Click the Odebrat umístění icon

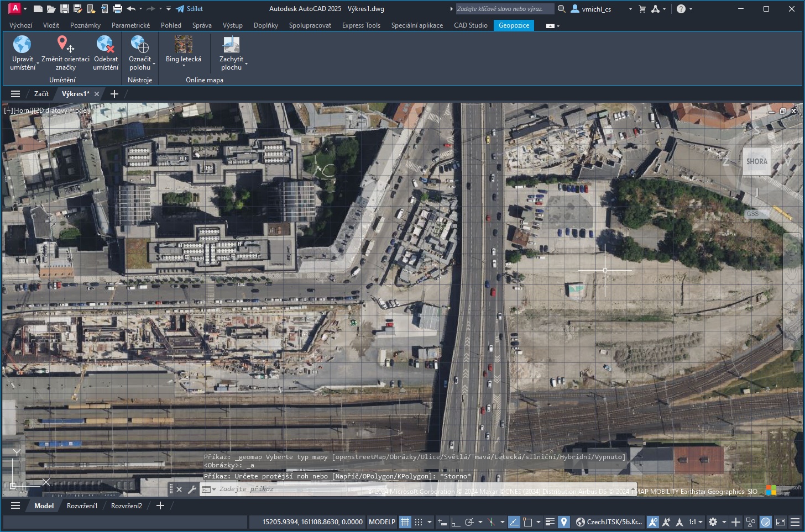tap(105, 44)
